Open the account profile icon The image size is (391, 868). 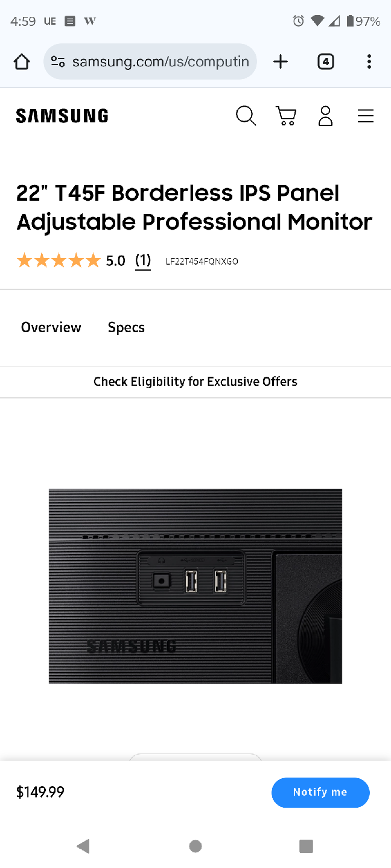(326, 116)
